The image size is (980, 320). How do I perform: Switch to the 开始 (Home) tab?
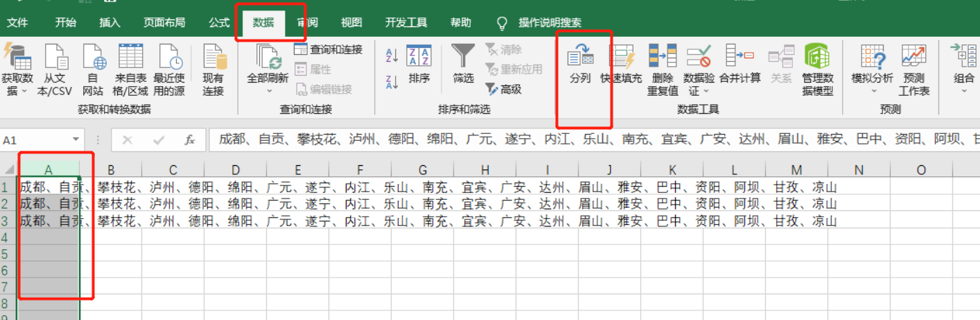65,23
